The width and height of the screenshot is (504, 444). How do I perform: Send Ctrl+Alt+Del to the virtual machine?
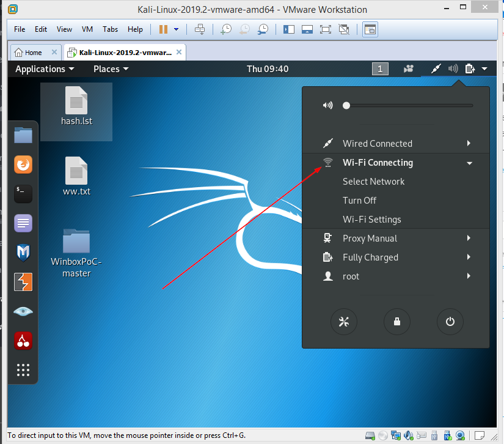pos(200,29)
